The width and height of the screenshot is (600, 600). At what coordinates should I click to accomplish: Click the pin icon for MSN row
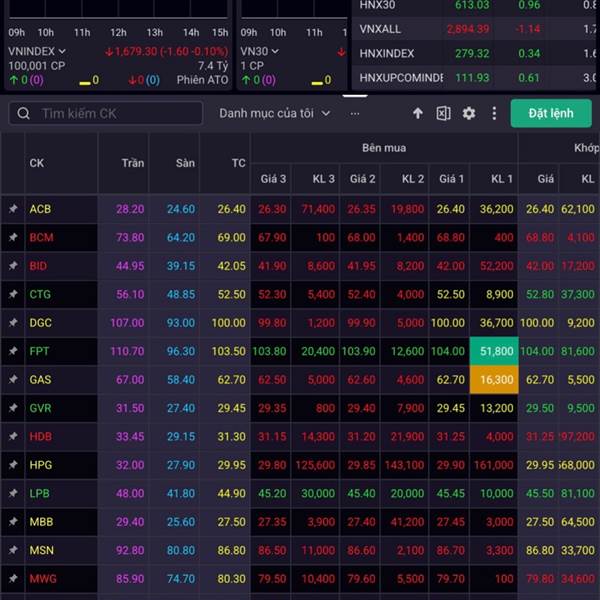13,550
